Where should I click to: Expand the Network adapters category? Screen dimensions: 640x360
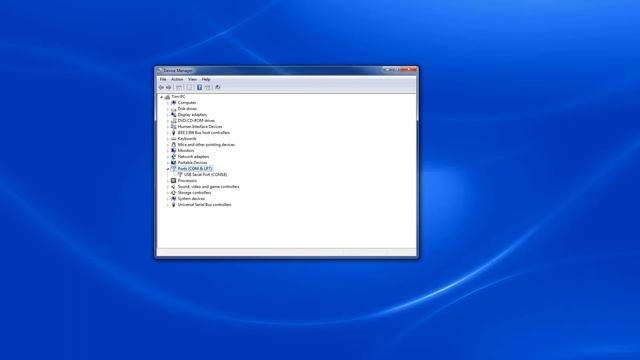168,157
